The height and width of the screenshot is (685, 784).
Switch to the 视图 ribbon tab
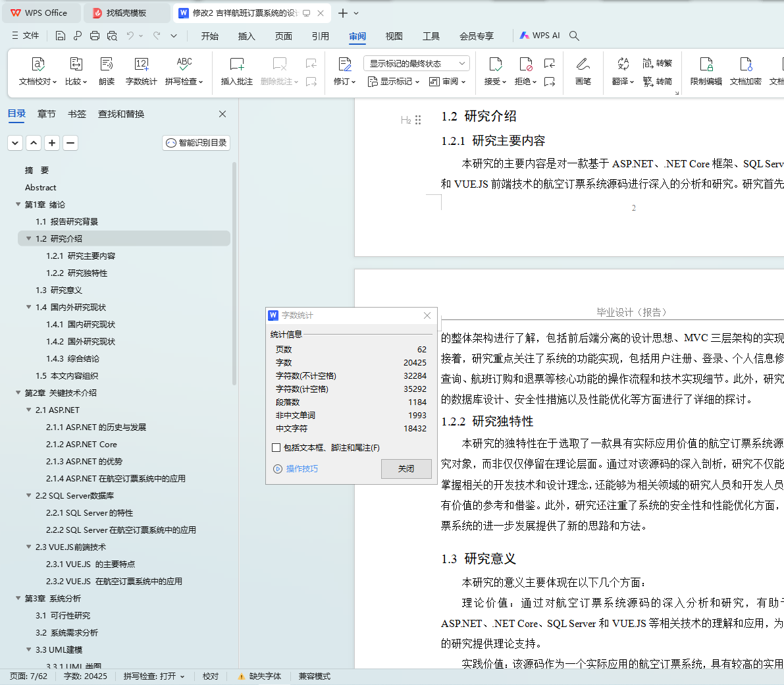point(394,36)
